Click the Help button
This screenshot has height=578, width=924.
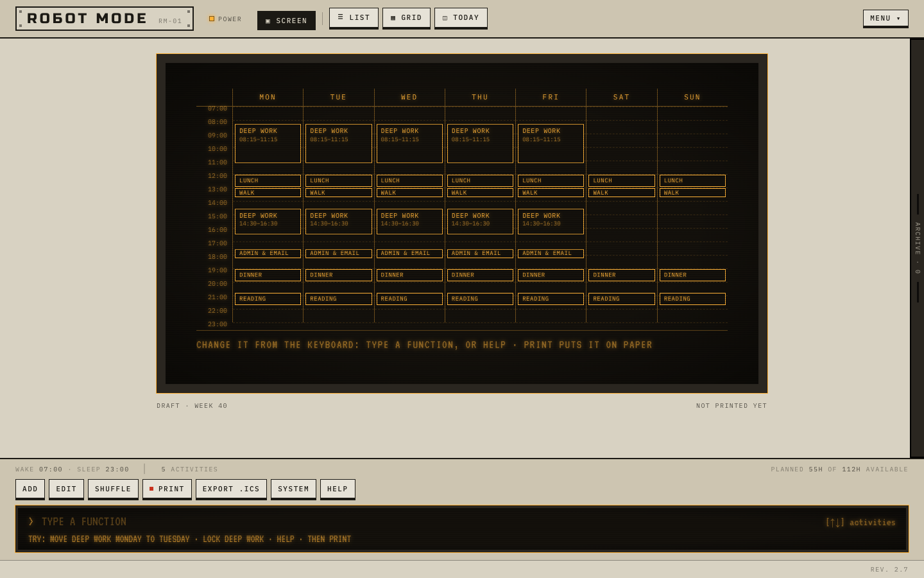point(338,489)
